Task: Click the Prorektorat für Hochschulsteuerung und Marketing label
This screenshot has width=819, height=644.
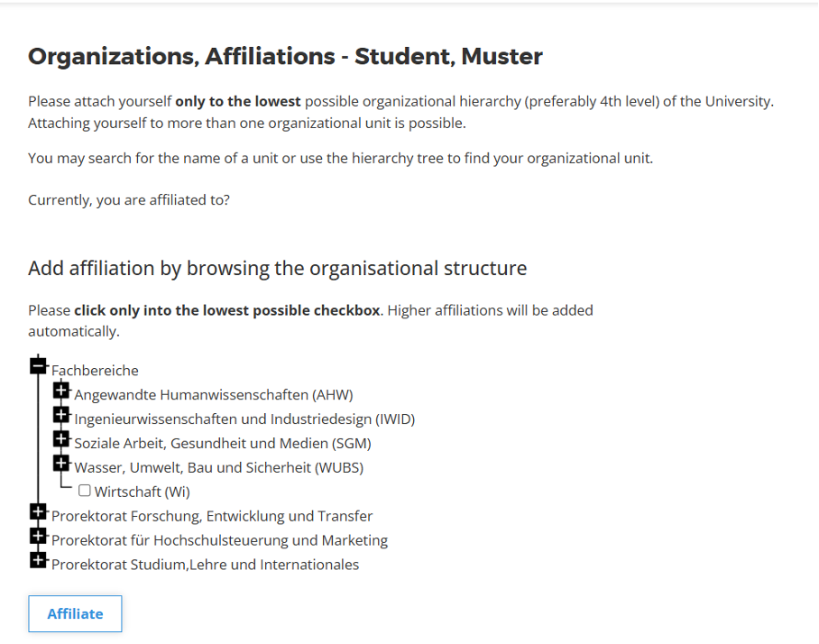Action: click(x=219, y=541)
